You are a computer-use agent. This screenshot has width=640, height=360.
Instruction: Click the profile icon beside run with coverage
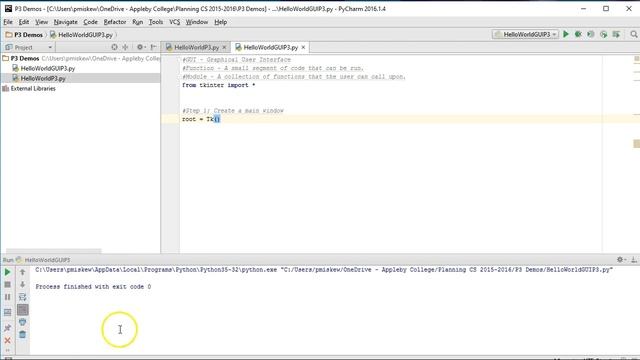[x=603, y=34]
